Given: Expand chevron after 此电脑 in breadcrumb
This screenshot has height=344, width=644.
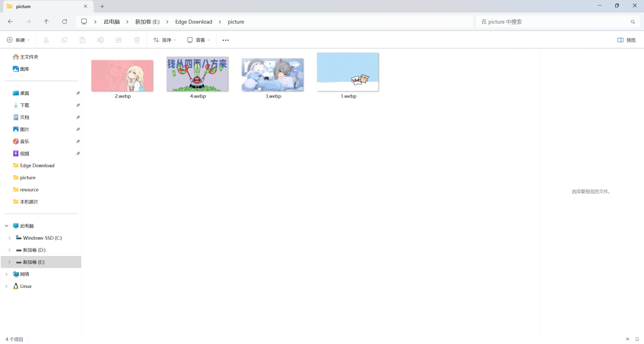Looking at the screenshot, I should (x=127, y=22).
